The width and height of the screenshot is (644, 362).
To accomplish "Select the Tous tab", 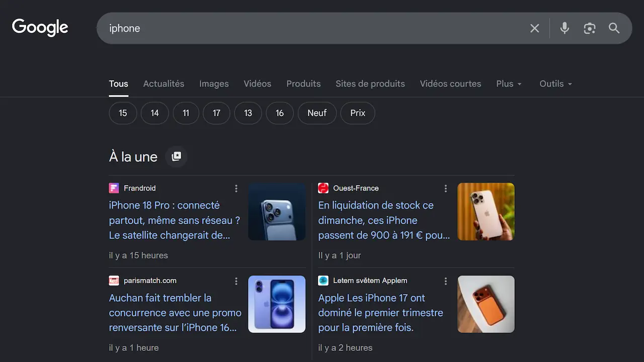I will (x=119, y=84).
